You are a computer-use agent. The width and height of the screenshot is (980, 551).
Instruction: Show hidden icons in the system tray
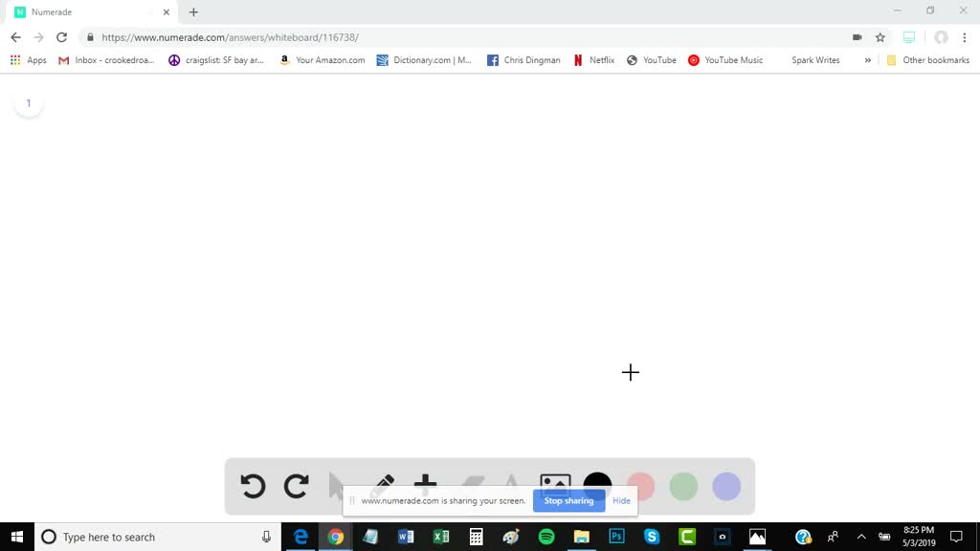click(x=861, y=536)
